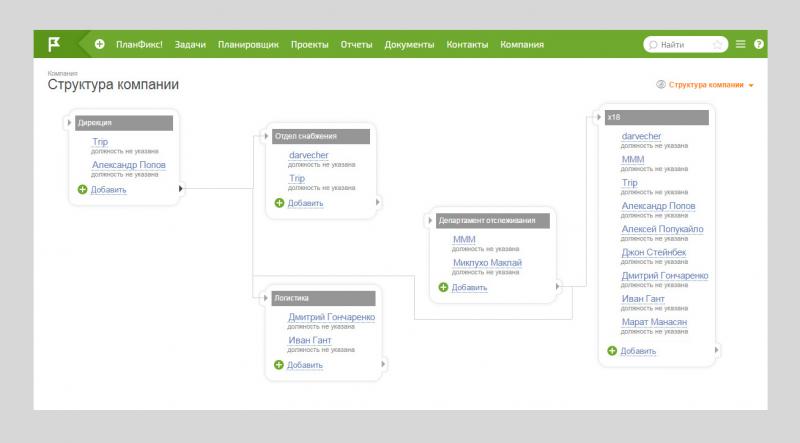The height and width of the screenshot is (443, 800).
Task: Open Александр Попов in Дирекция
Action: 129,165
